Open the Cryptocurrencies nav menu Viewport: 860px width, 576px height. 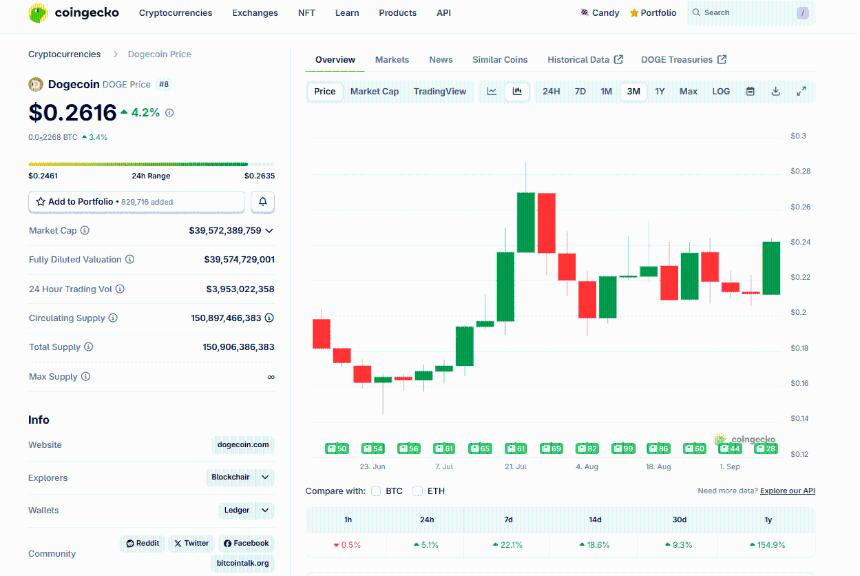point(176,13)
